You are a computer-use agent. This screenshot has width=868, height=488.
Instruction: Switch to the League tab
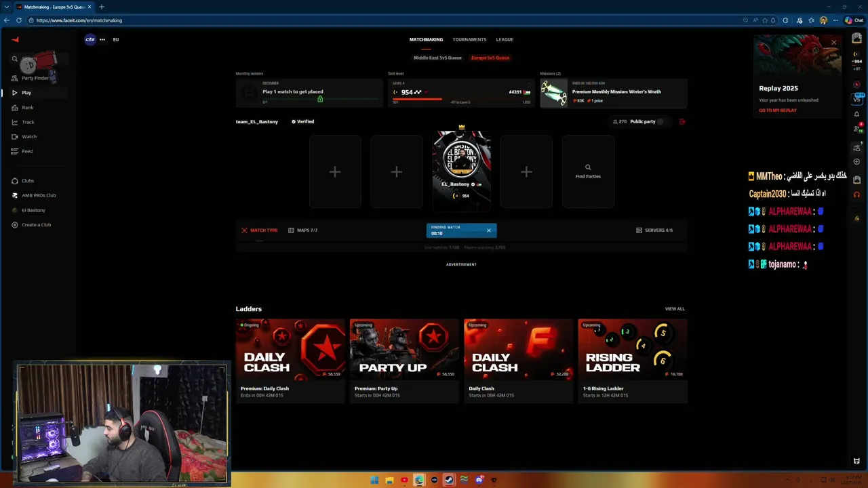505,39
